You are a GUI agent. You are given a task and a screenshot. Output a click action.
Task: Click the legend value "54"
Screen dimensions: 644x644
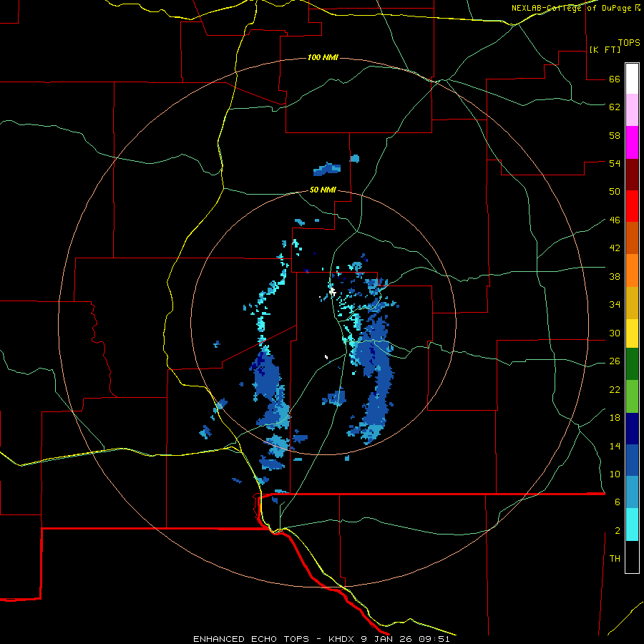615,163
